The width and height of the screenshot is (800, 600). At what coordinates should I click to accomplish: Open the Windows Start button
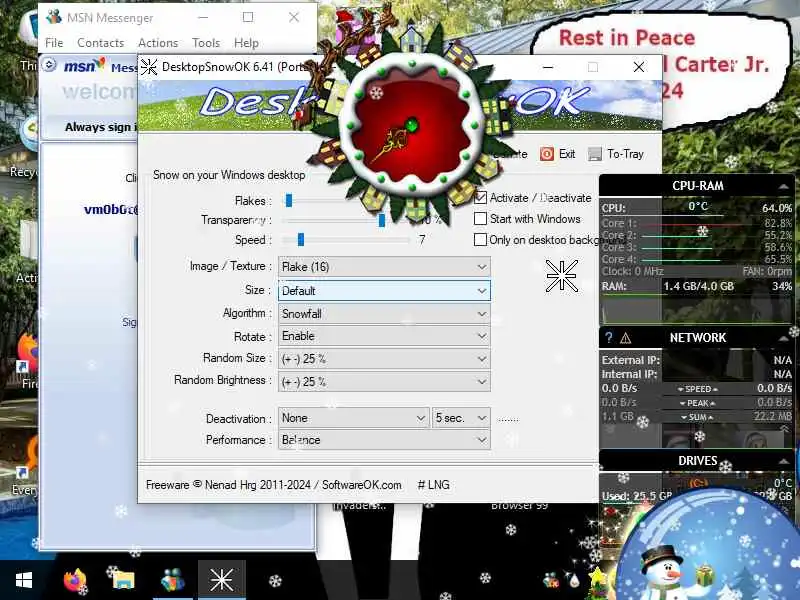[x=24, y=580]
